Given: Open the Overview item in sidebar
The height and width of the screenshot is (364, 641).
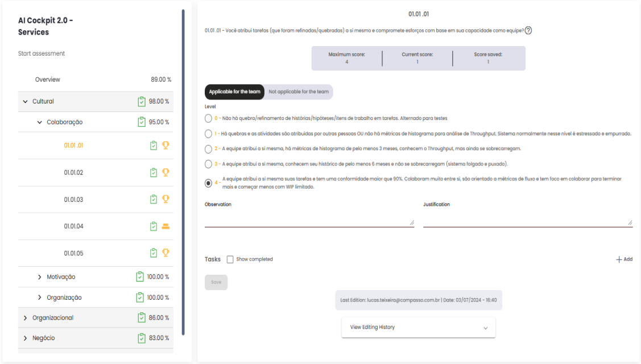Looking at the screenshot, I should click(x=47, y=80).
